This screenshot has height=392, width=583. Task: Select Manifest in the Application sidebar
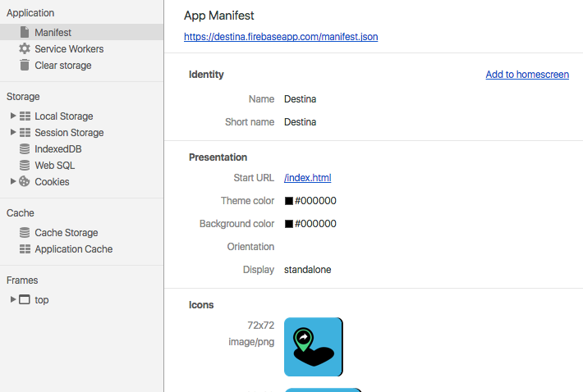81,32
